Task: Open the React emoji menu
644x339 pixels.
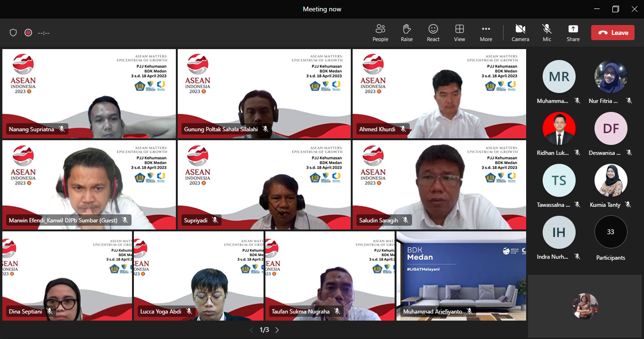Action: click(433, 33)
